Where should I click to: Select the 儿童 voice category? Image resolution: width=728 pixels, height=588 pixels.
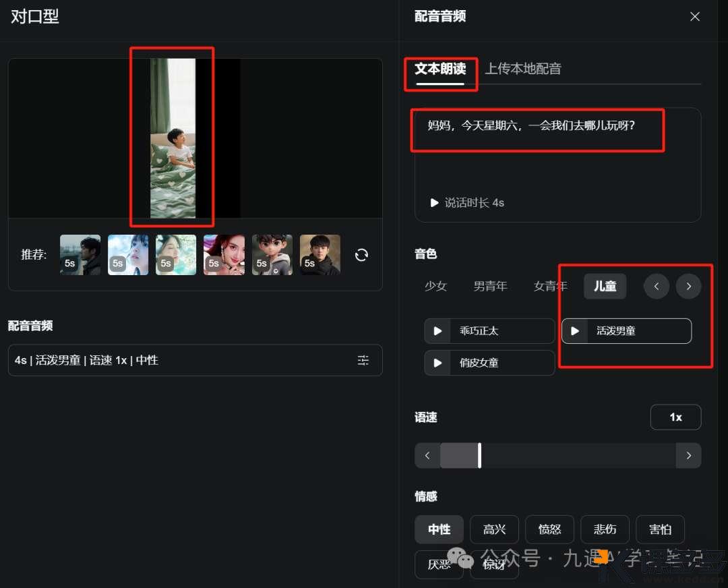604,286
